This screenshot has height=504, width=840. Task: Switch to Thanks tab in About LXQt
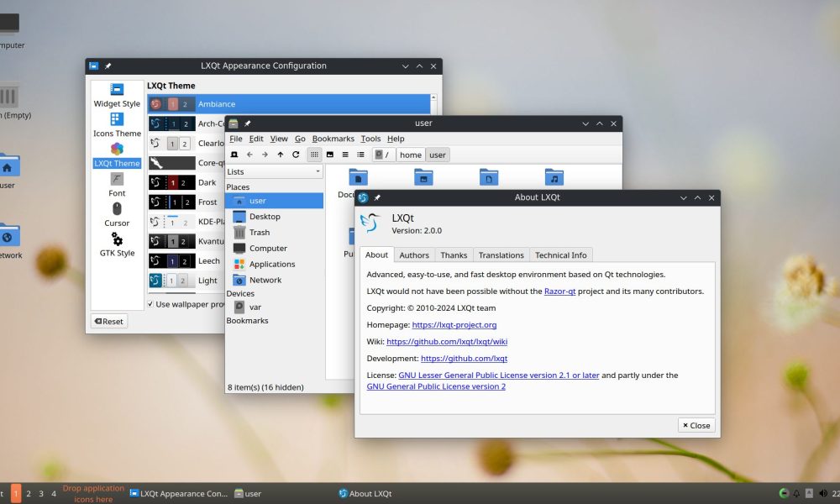tap(454, 255)
